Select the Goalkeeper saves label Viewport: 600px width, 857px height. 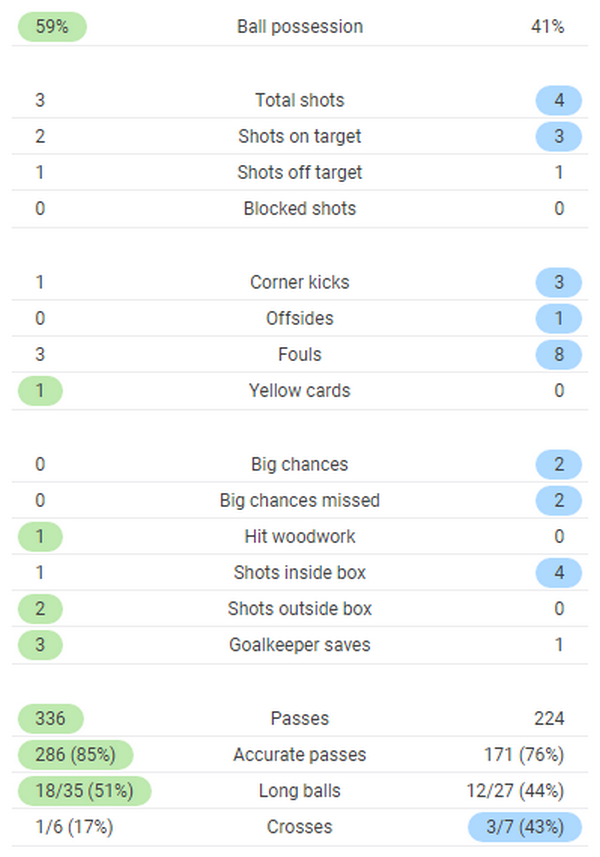[300, 644]
